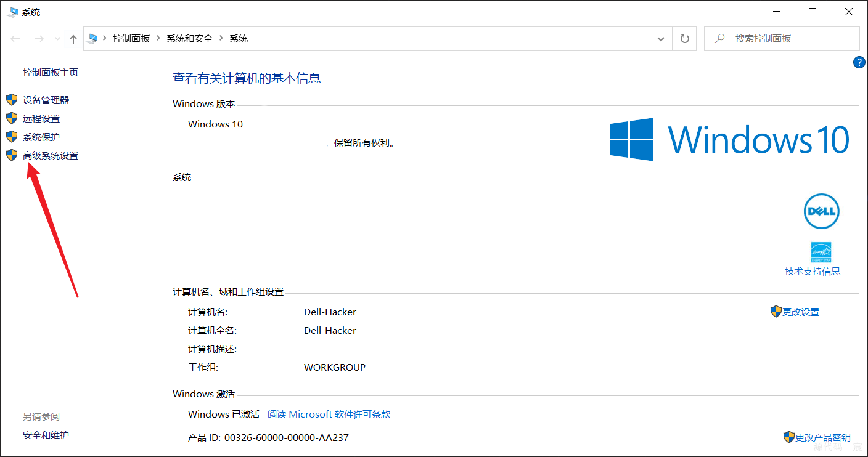Open 控制面板主页 link

pyautogui.click(x=51, y=72)
